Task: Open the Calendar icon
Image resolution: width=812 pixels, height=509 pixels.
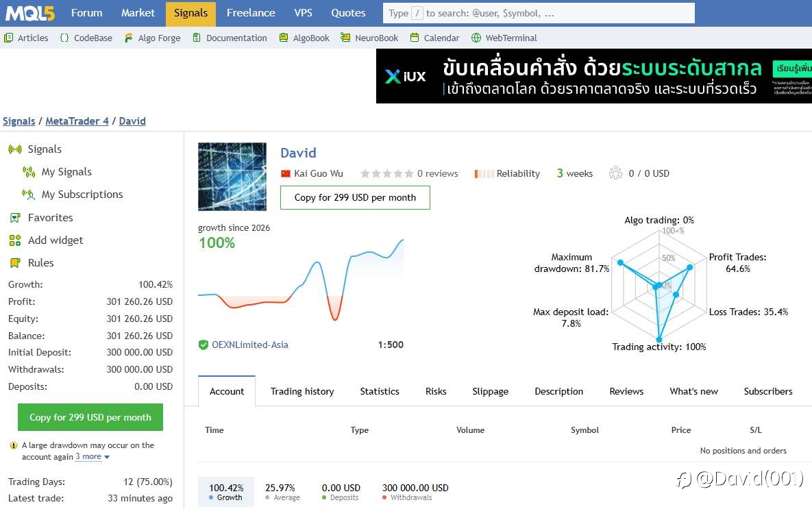Action: tap(415, 38)
